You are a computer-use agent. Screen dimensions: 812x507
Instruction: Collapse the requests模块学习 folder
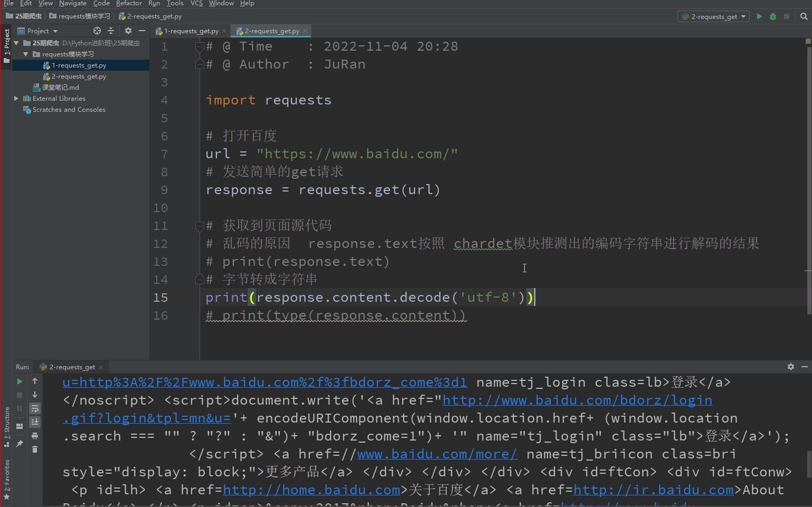coord(25,54)
